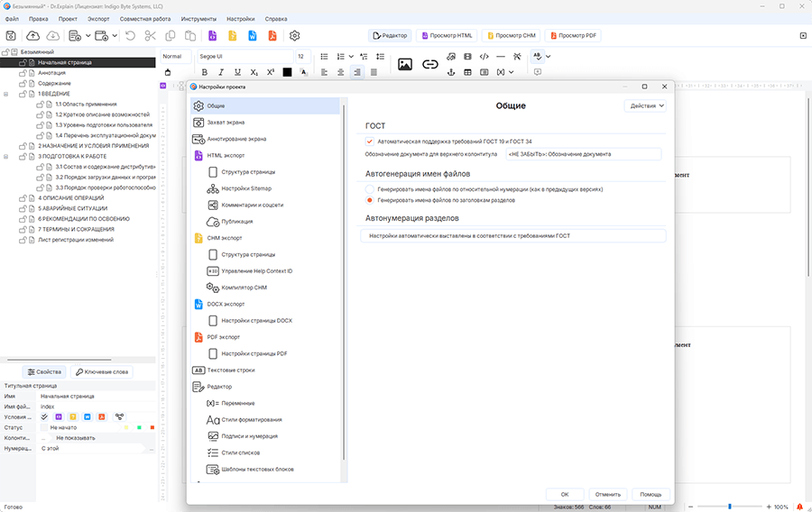812x512 pixels.
Task: Click the Отменить button
Action: pyautogui.click(x=607, y=494)
